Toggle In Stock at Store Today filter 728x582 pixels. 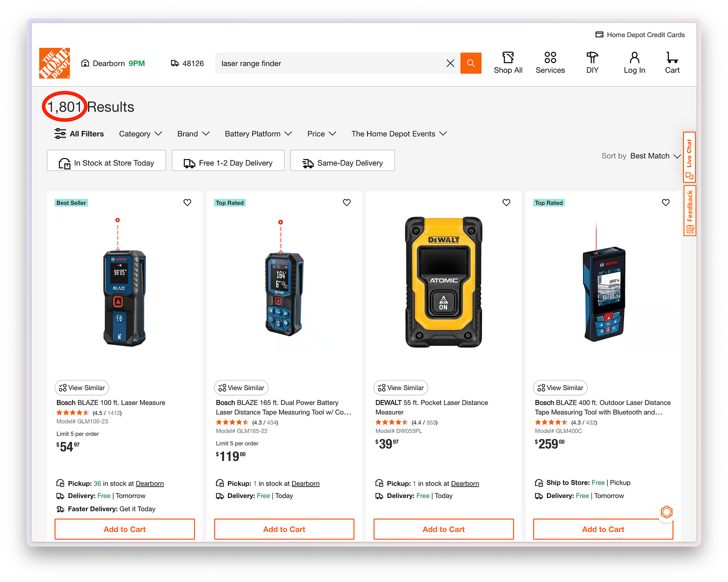(106, 160)
